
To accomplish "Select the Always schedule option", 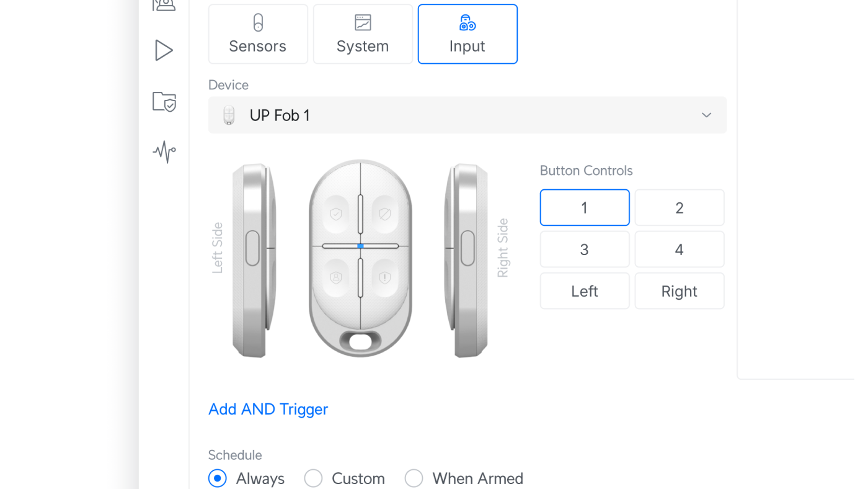I will 246,478.
